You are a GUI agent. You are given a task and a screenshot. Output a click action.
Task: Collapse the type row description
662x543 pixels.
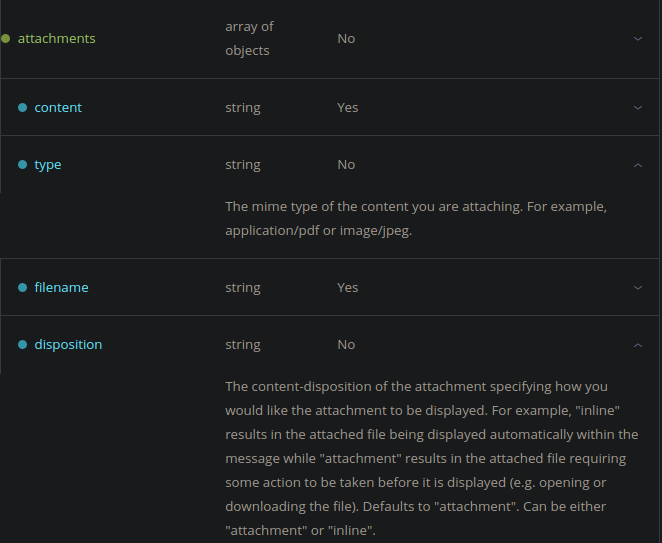(x=638, y=165)
